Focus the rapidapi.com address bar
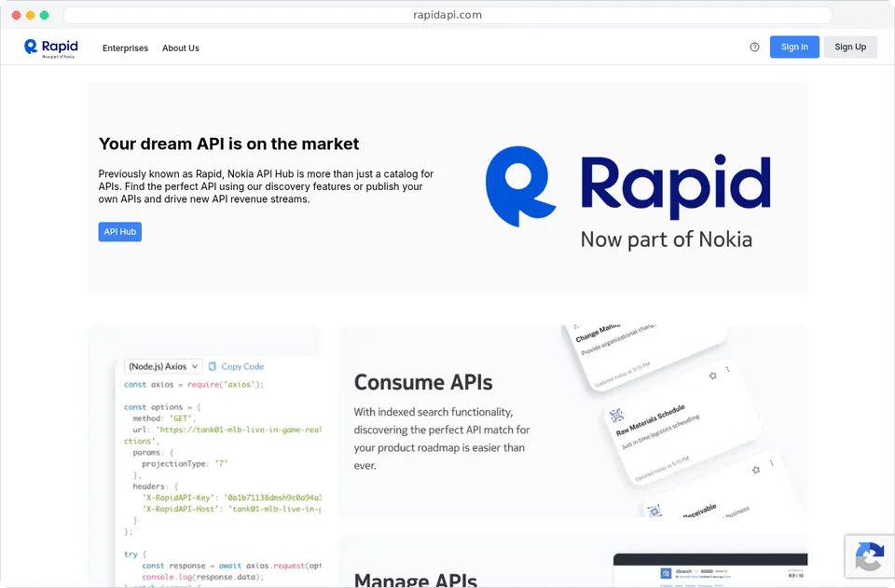 click(x=447, y=15)
